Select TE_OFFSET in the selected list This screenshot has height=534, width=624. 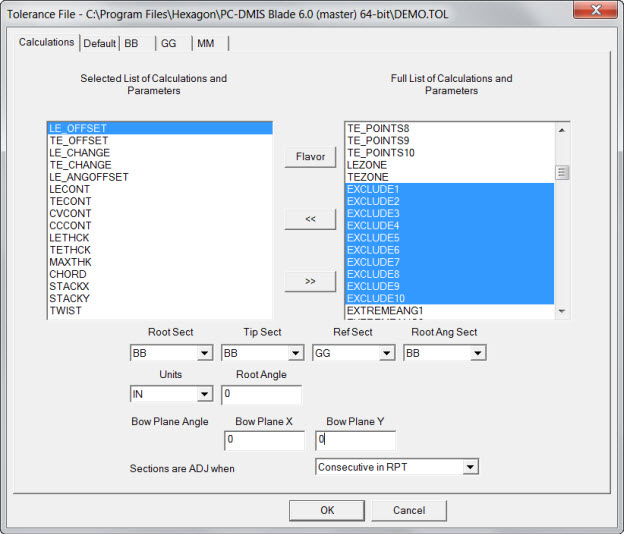80,141
